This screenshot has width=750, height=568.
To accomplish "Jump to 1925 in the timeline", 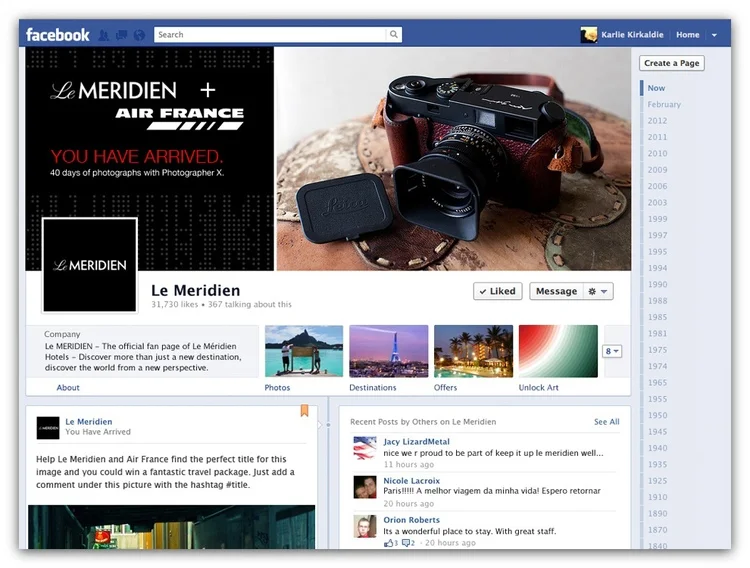I will [x=657, y=481].
